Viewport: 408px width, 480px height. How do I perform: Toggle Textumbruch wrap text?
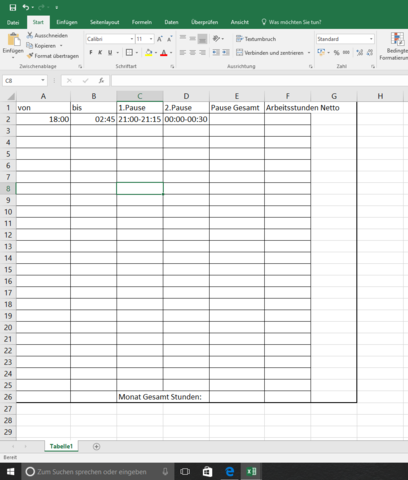pyautogui.click(x=256, y=39)
